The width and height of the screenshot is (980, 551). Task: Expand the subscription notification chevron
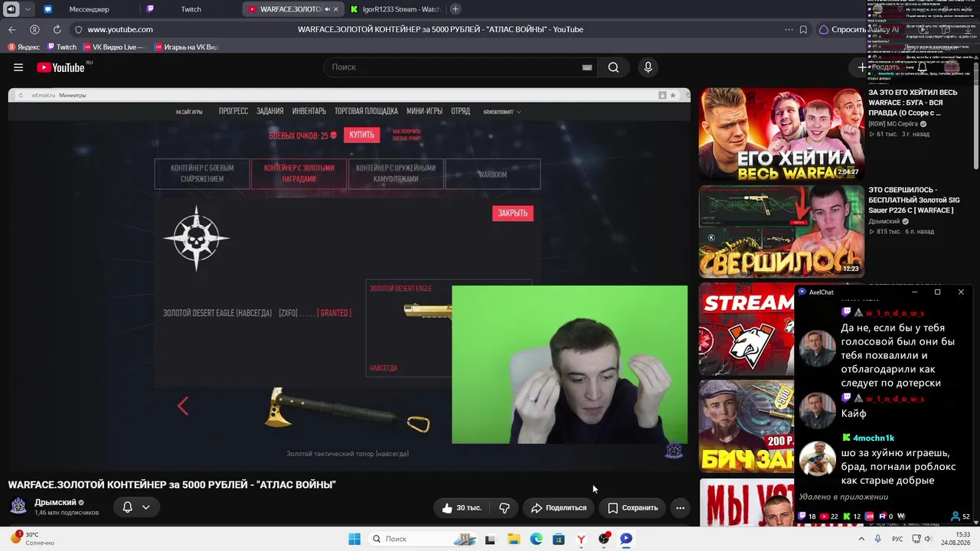(145, 507)
